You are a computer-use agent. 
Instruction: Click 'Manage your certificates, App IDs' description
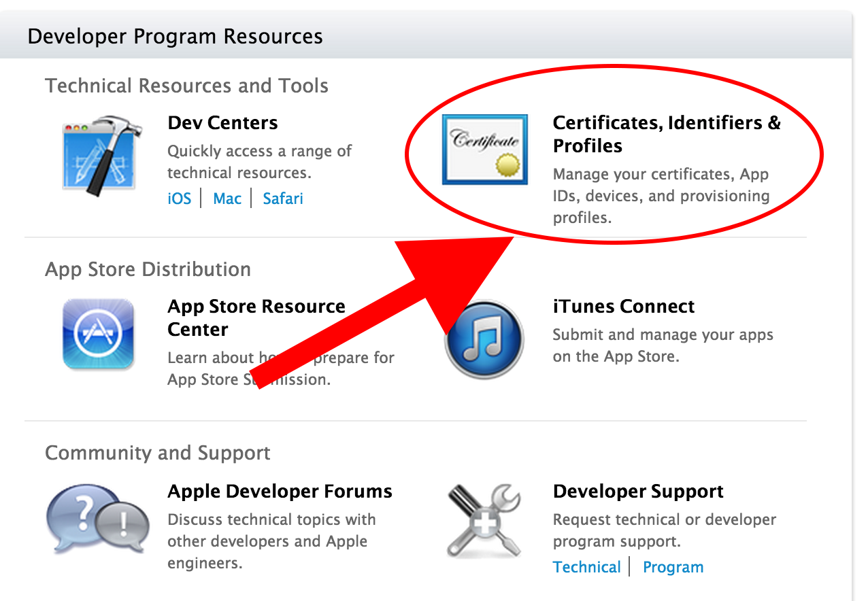661,196
